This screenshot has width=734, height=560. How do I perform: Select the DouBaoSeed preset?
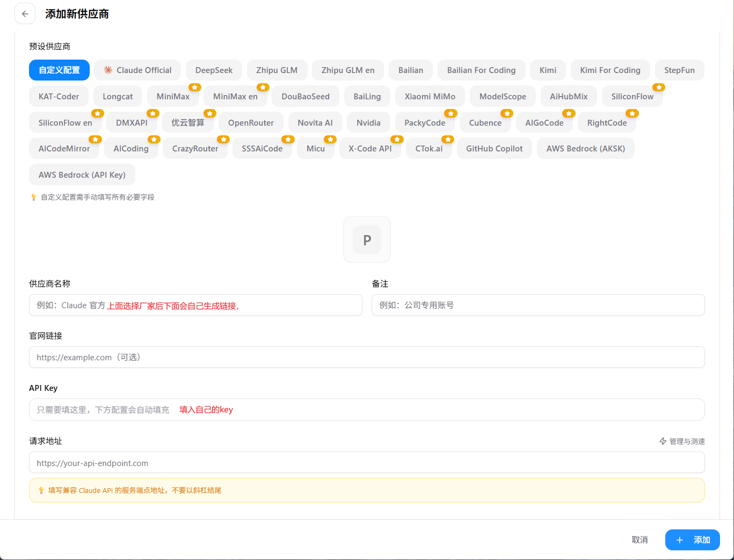[306, 97]
